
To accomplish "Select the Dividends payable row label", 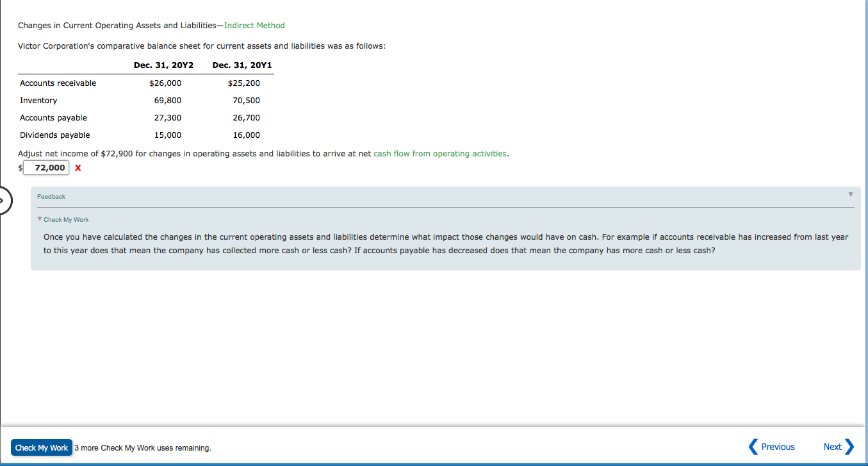I will click(x=55, y=135).
